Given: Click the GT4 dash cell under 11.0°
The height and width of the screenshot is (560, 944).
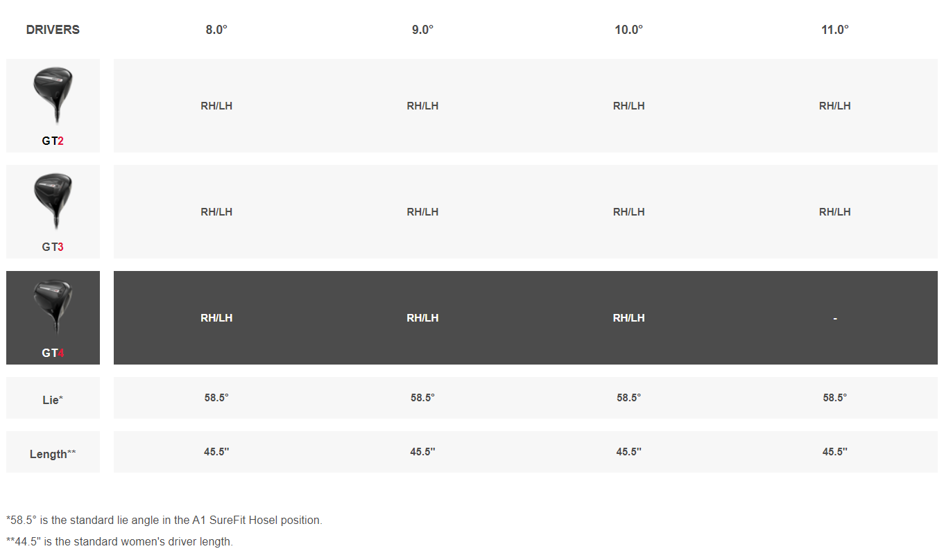Looking at the screenshot, I should (x=835, y=318).
